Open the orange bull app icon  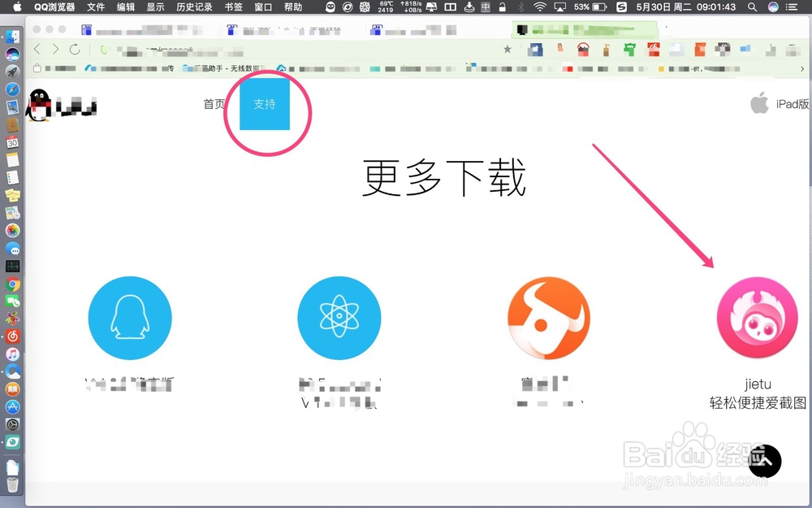pyautogui.click(x=548, y=317)
